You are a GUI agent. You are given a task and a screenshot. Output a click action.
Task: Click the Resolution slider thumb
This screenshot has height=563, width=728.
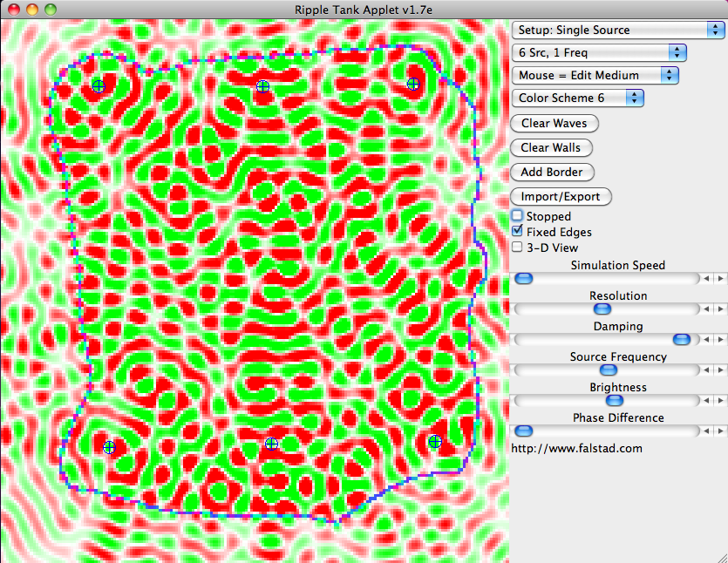(602, 309)
